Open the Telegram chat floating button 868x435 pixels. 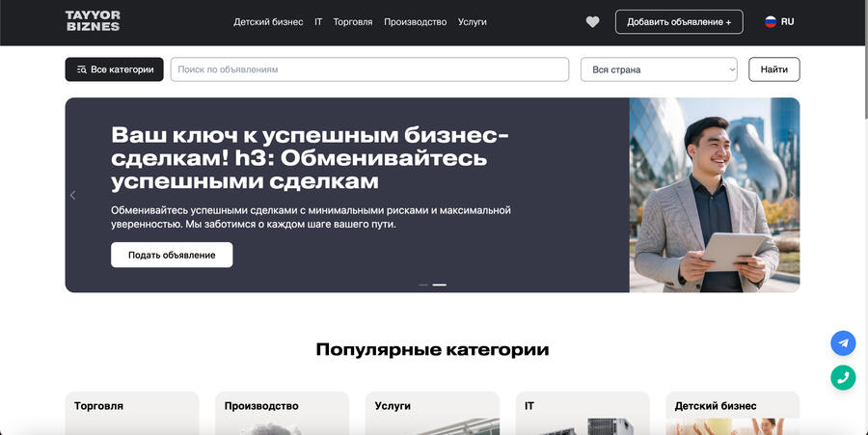click(x=843, y=343)
